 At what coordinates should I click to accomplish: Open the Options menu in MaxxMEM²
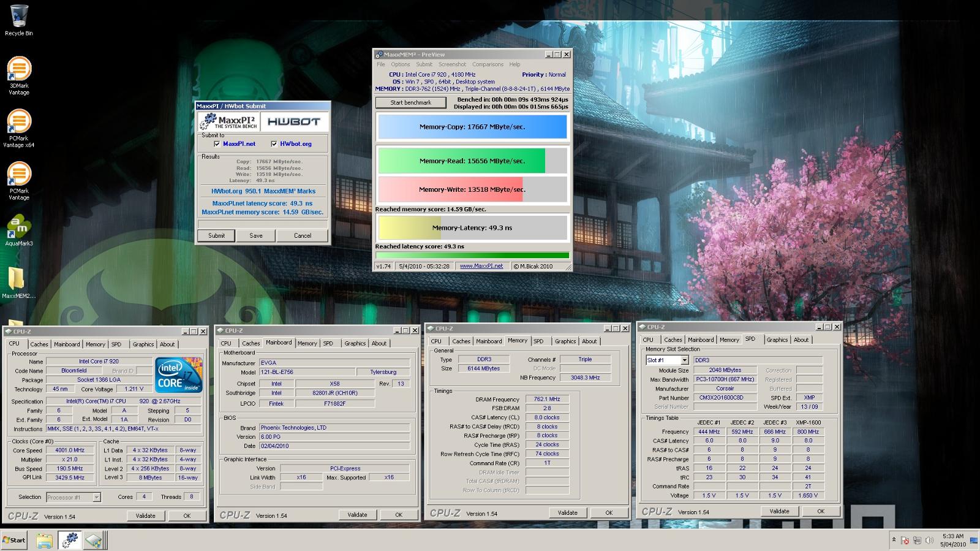coord(401,64)
